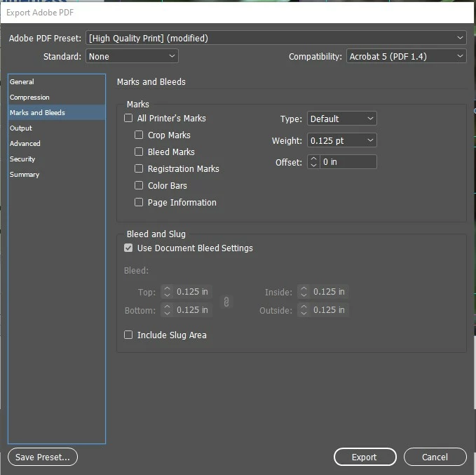
Task: Uncheck Use Document Bleed Settings
Action: (128, 248)
